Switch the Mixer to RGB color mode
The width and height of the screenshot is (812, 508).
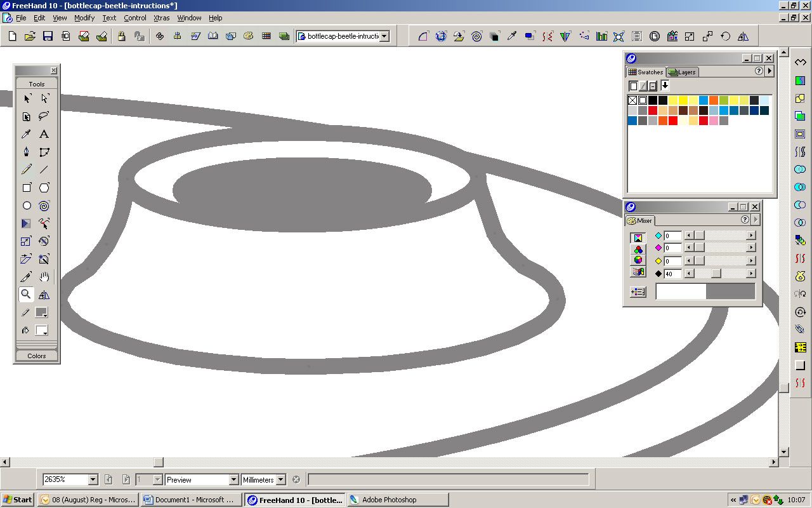(x=638, y=249)
